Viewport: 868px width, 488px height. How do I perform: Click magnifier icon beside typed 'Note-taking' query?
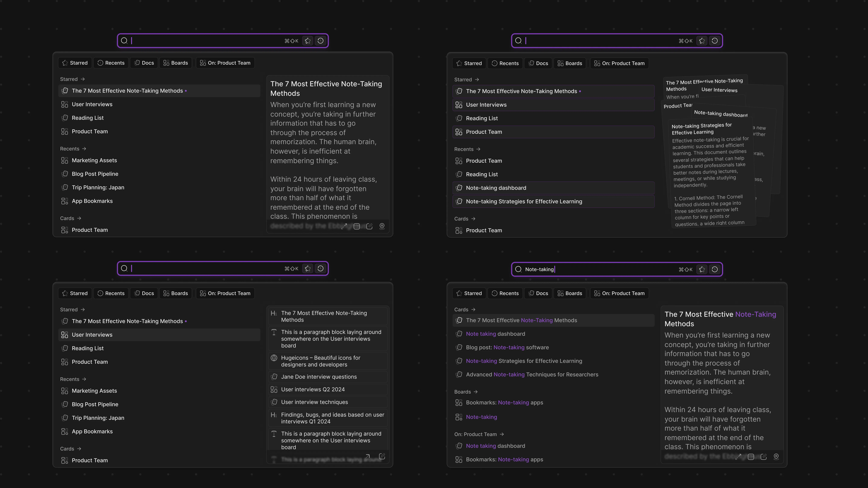(518, 269)
